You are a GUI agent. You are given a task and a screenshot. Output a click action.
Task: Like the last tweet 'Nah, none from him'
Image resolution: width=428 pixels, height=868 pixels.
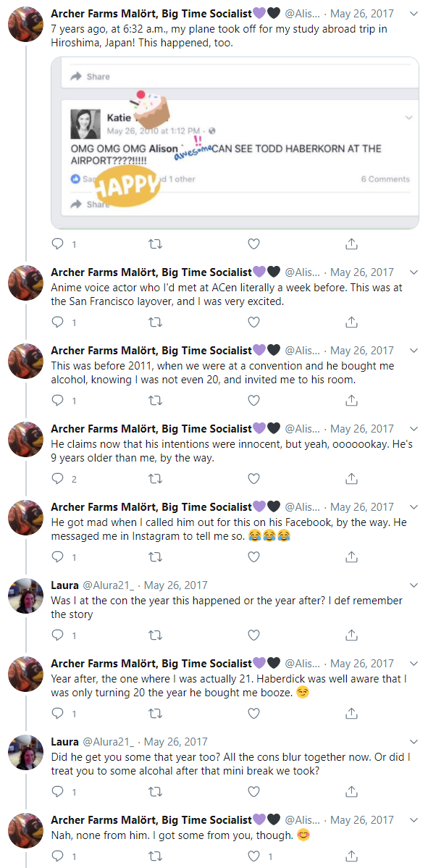coord(253,856)
